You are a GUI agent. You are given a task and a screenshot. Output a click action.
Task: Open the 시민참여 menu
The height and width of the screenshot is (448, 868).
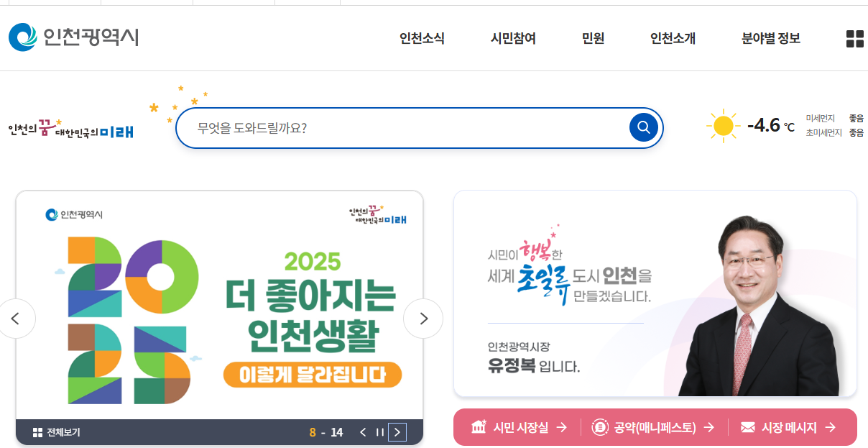(x=513, y=39)
